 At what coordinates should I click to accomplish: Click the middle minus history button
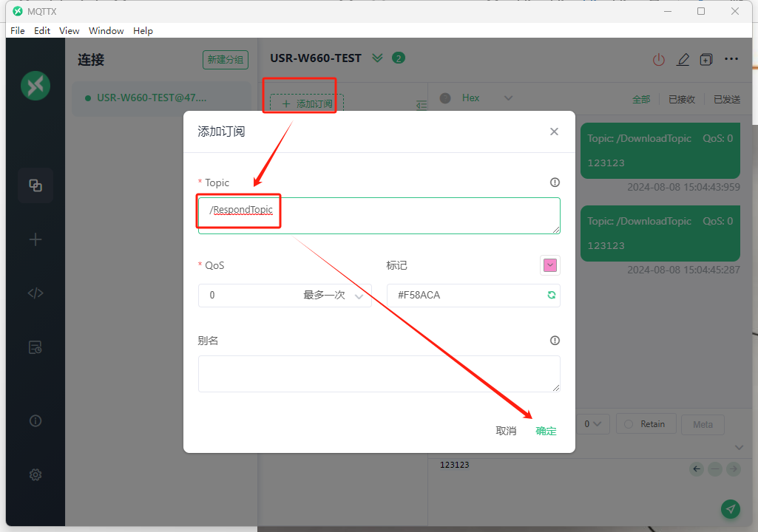click(715, 468)
